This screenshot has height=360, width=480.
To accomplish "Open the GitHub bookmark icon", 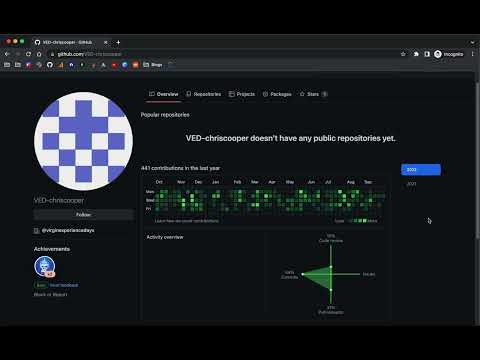I will click(50, 65).
